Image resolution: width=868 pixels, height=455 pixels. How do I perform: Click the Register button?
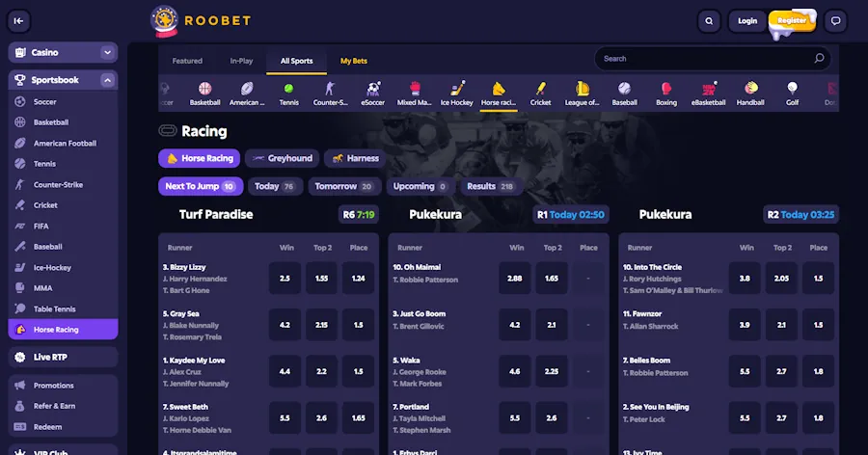pos(792,21)
